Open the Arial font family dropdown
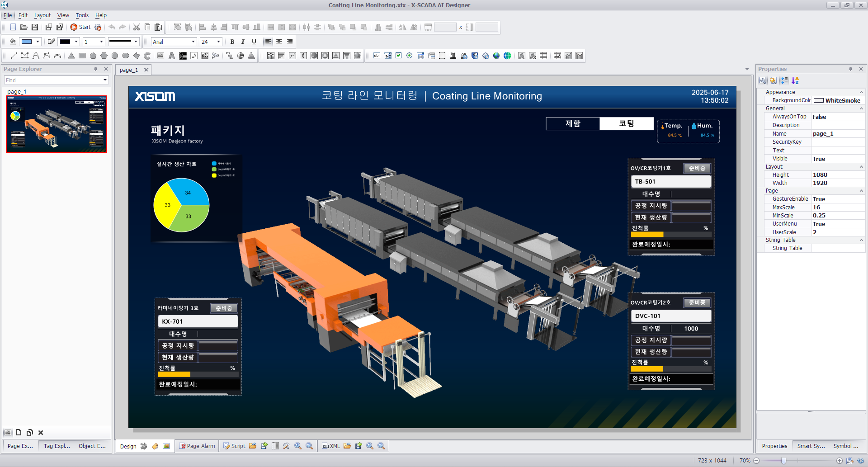868x467 pixels. coord(193,42)
